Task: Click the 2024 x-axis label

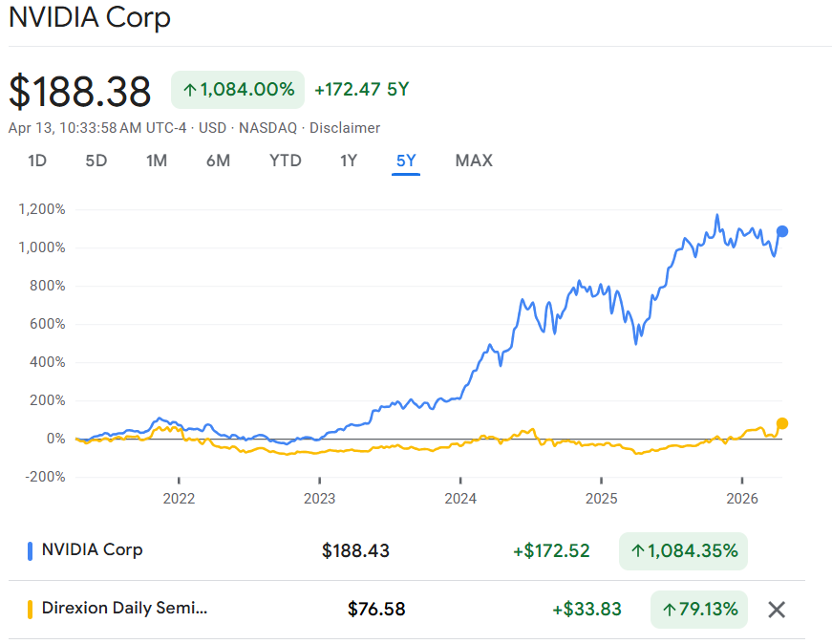Action: (460, 499)
